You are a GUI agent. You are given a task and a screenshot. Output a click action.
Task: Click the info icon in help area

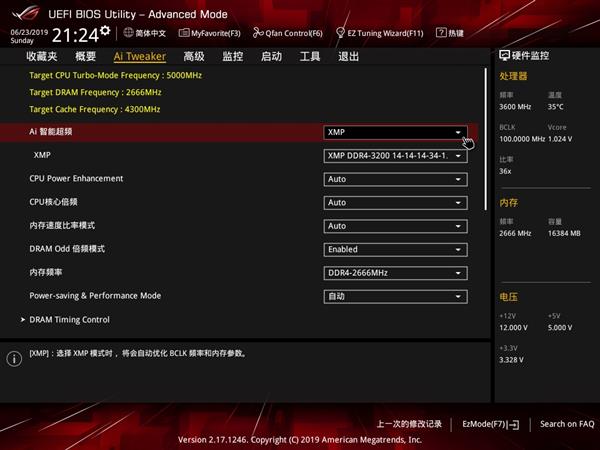pos(14,359)
